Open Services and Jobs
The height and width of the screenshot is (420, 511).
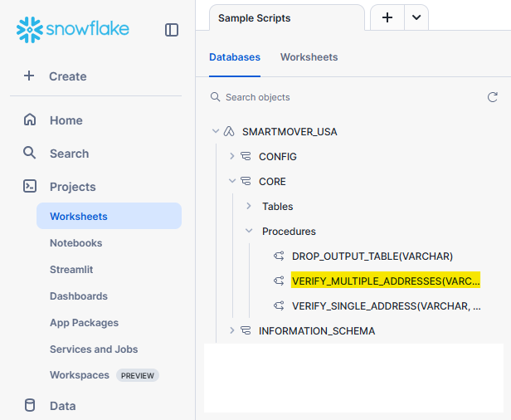(94, 349)
